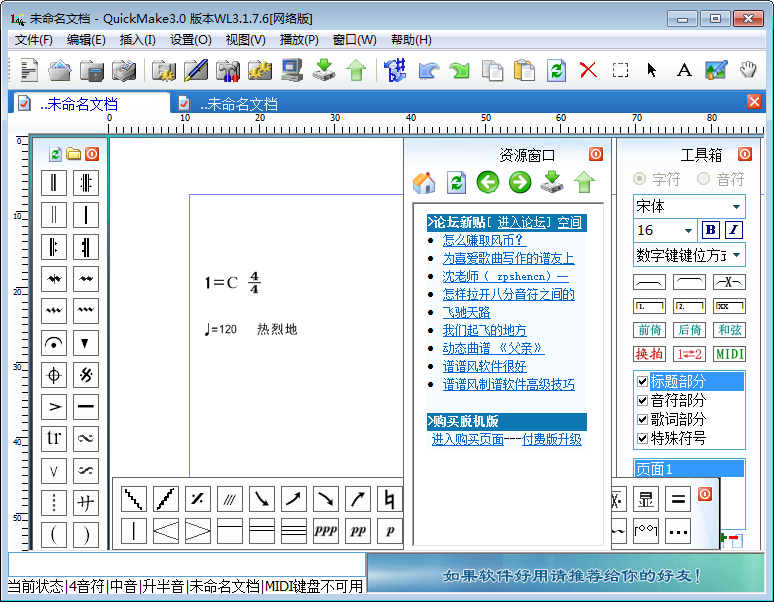Select 页面1 in the page list
774x602 pixels.
pyautogui.click(x=689, y=469)
